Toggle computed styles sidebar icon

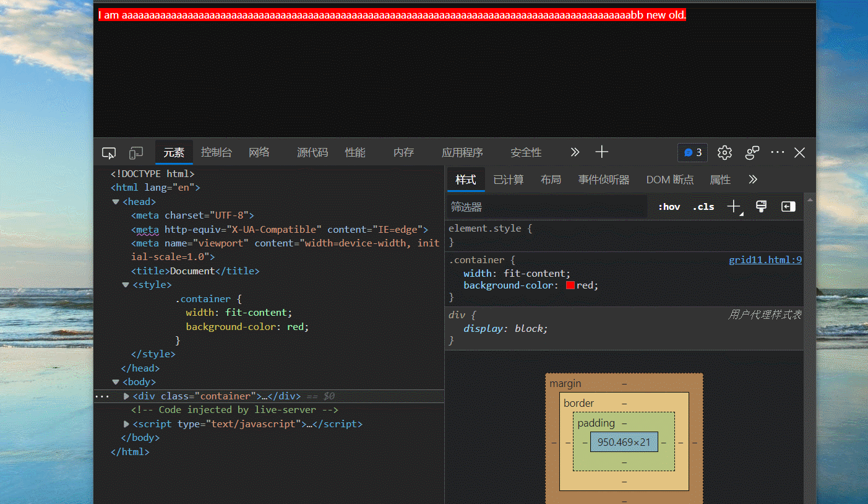788,207
